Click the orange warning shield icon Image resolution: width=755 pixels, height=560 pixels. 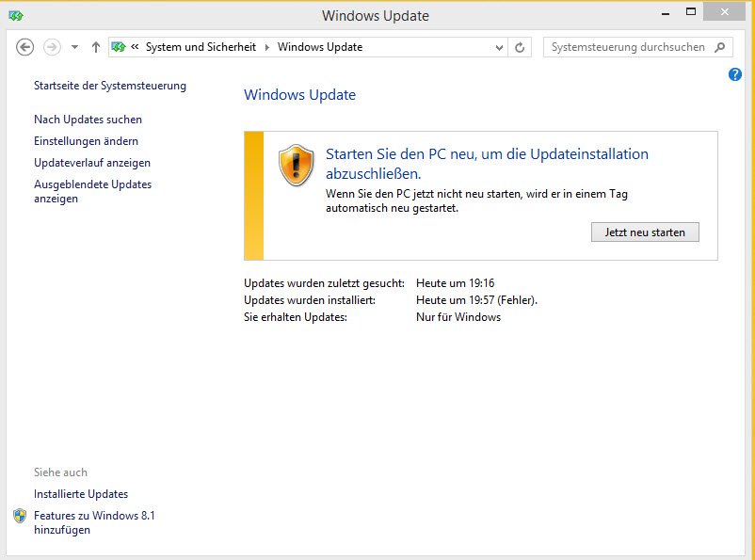click(297, 165)
